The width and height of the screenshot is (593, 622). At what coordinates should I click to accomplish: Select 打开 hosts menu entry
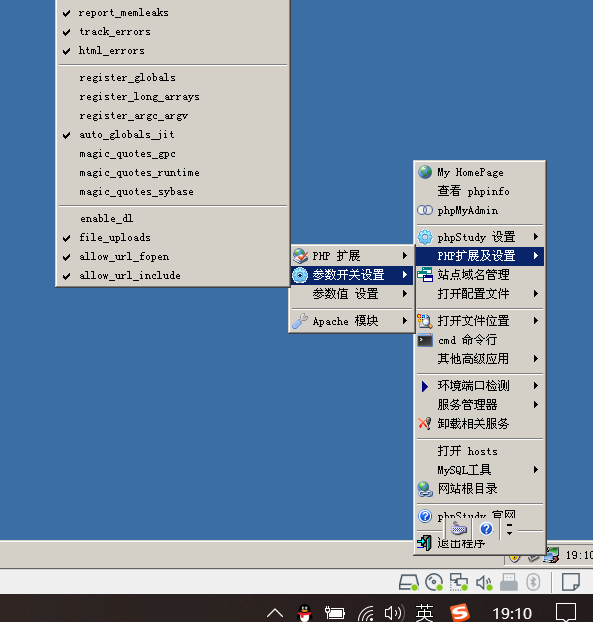pos(480,451)
